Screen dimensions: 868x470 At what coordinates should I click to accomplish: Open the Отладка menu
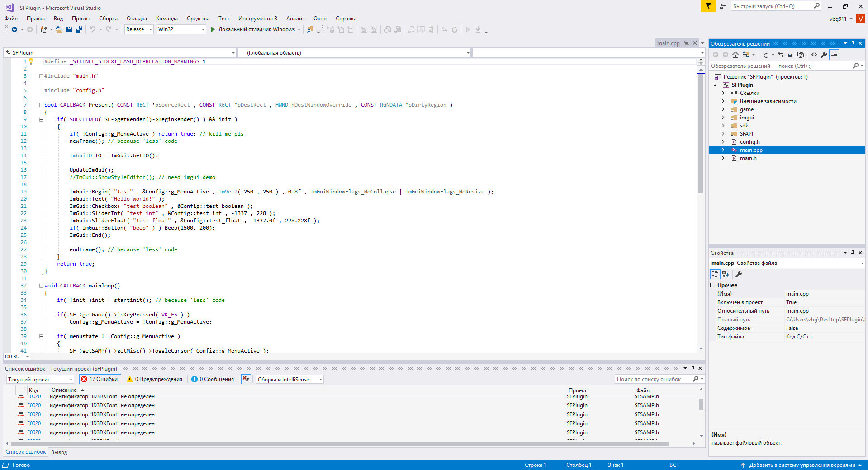tap(137, 19)
